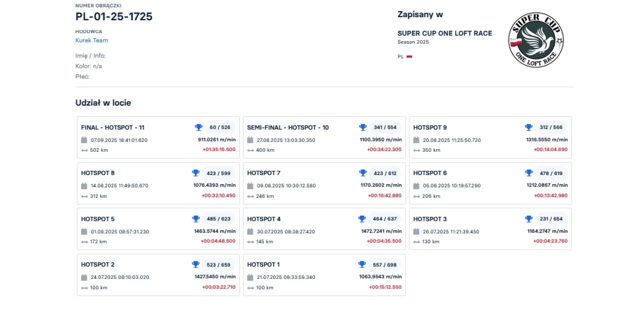Viewport: 644px width, 309px height.
Task: Click the trophy icon in SEMI-FINAL - HOTSPOT - 10
Action: (363, 127)
